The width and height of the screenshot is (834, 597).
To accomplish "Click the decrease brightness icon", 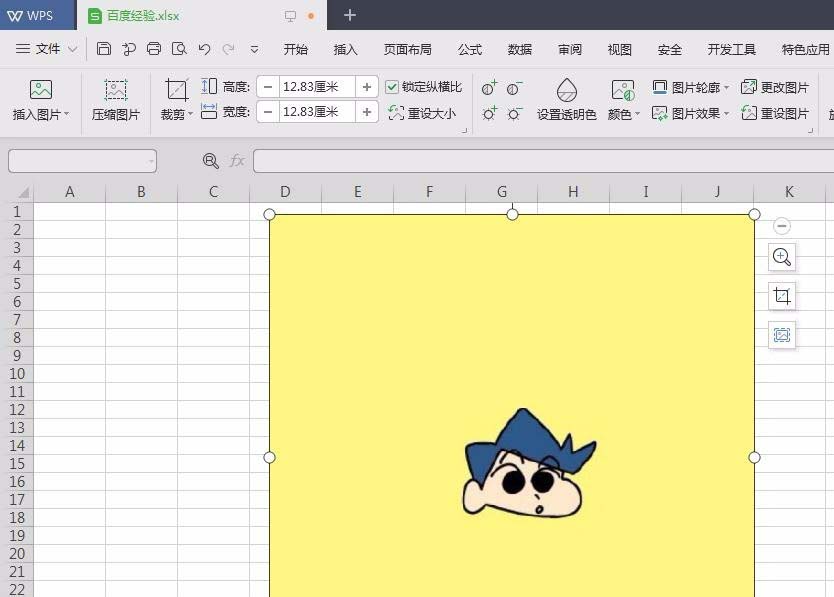I will (514, 113).
